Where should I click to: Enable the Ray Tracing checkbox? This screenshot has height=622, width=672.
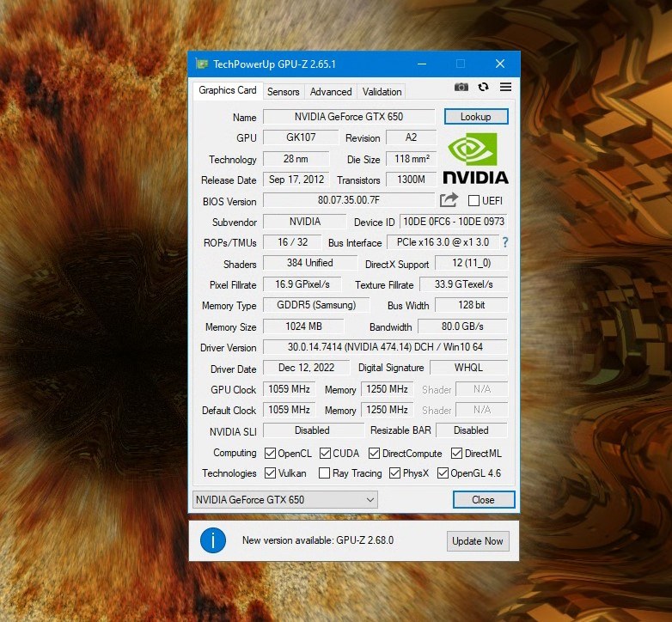[324, 473]
